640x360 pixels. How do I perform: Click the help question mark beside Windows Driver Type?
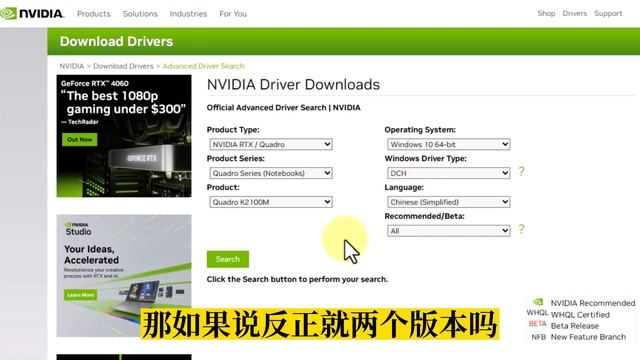click(521, 171)
